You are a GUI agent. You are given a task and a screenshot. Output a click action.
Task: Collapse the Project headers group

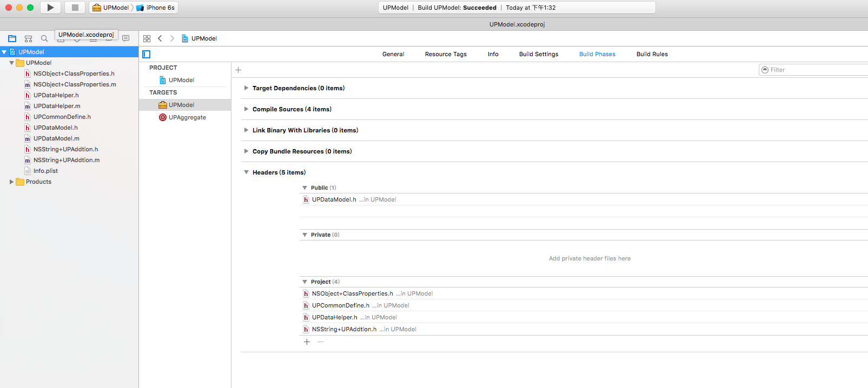click(x=304, y=282)
